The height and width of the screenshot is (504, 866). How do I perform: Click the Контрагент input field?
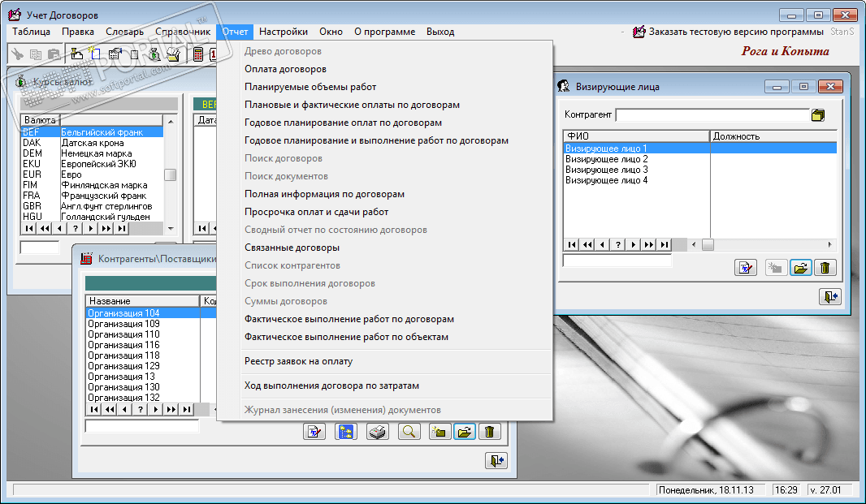pos(712,114)
